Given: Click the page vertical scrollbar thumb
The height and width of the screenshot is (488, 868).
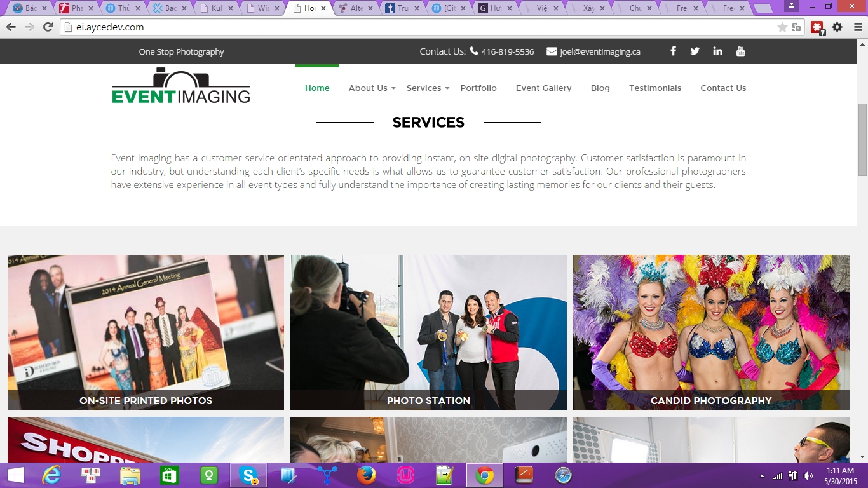Looking at the screenshot, I should (x=862, y=140).
